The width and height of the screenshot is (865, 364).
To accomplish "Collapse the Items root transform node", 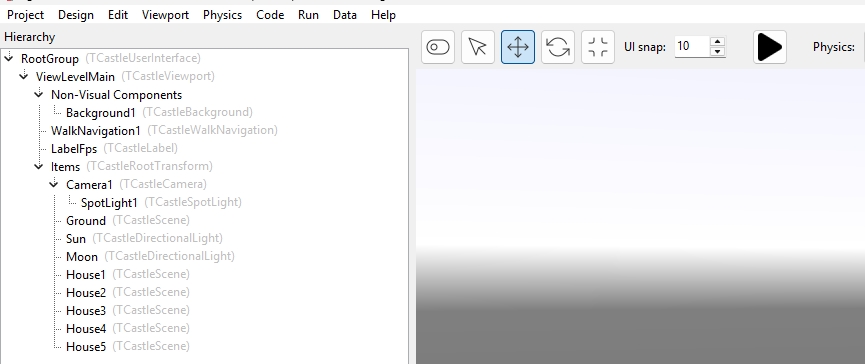I will pos(39,165).
